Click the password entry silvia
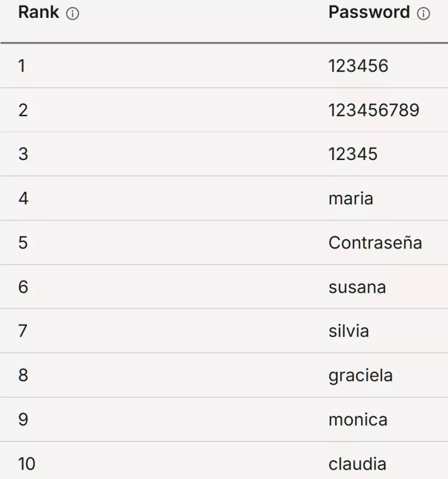Image resolution: width=448 pixels, height=479 pixels. 348,331
